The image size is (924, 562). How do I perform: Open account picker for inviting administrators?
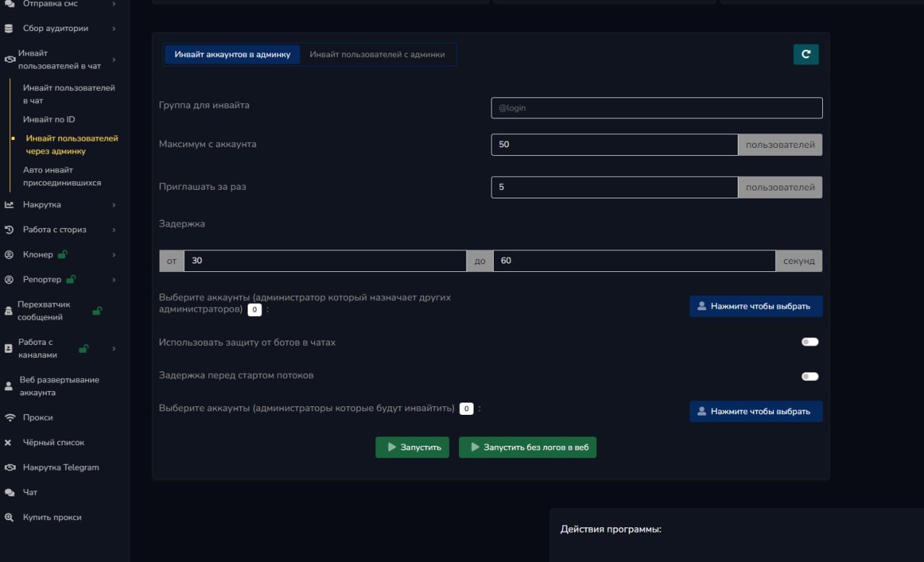(756, 412)
